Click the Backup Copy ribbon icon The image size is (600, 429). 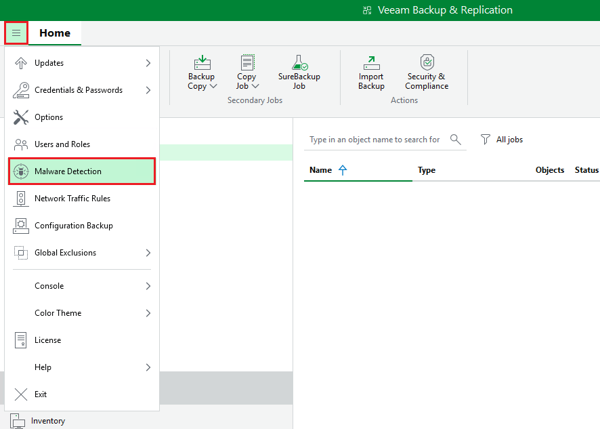click(x=202, y=63)
